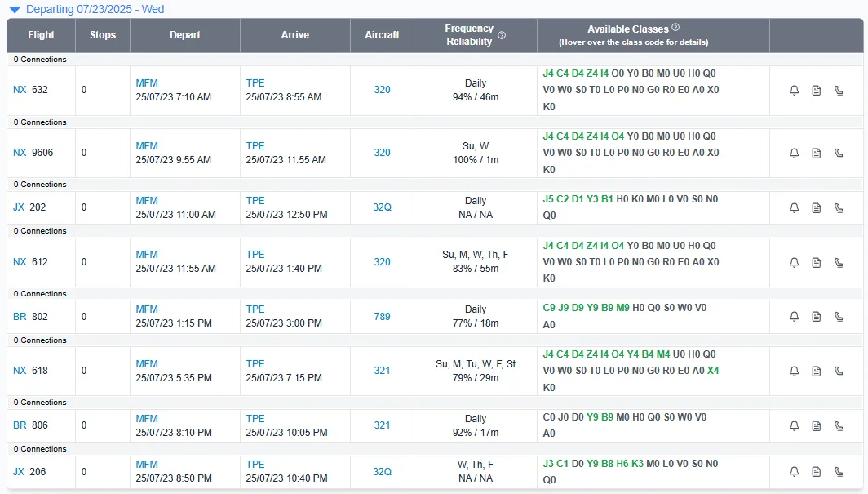Click the NX 632 flight link

[x=30, y=90]
